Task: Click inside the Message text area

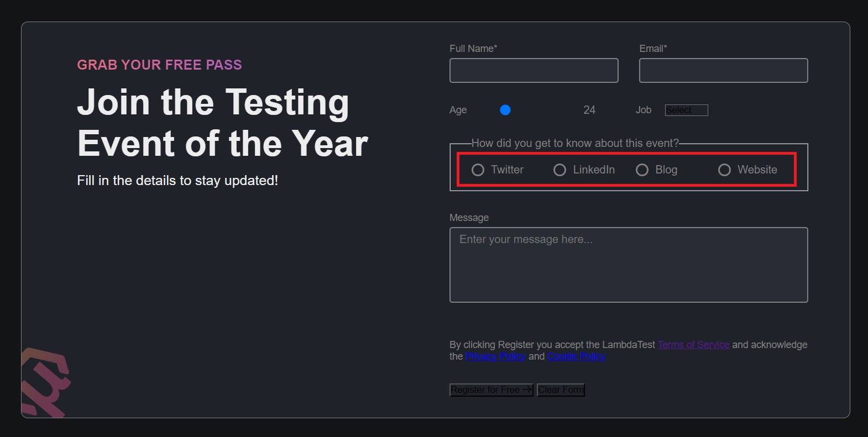Action: pos(629,265)
